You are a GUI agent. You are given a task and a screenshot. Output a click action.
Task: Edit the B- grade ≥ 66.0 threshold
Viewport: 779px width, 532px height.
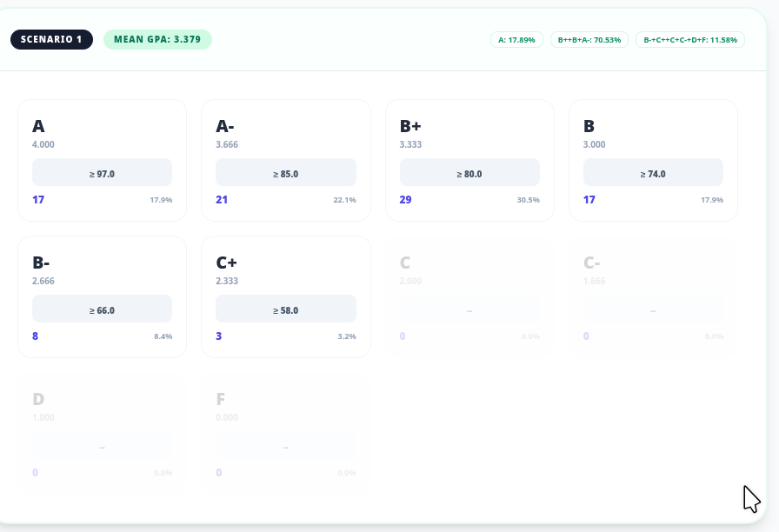pos(102,309)
